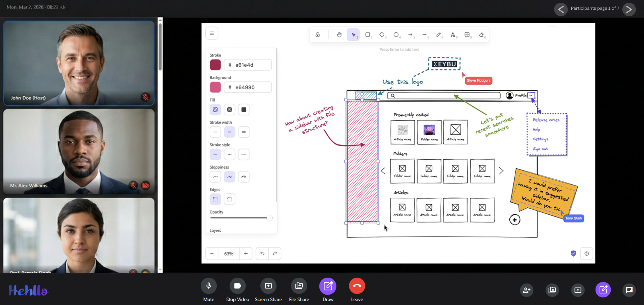Edit the stroke hex value a61e4d

pos(248,65)
